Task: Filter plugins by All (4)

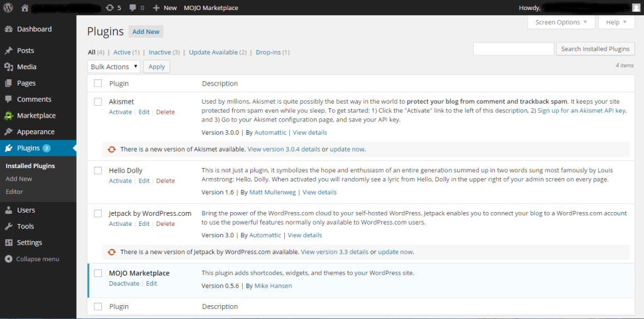Action: [96, 52]
